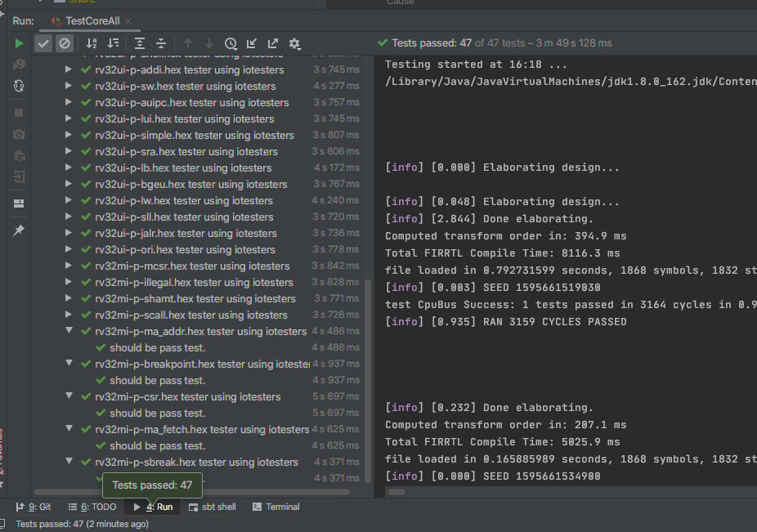Select rv32ui-p-ori.hex tester row
The width and height of the screenshot is (757, 532).
pyautogui.click(x=198, y=250)
